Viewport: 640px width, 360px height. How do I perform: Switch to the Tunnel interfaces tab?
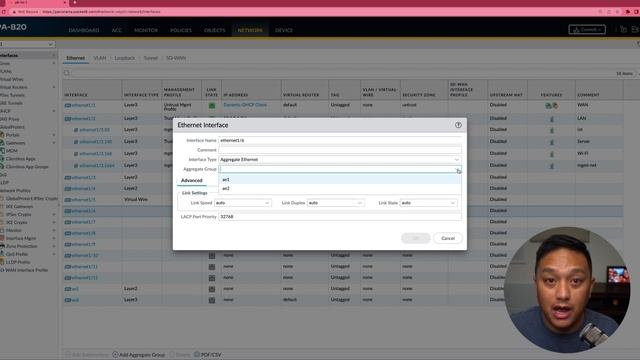point(150,58)
